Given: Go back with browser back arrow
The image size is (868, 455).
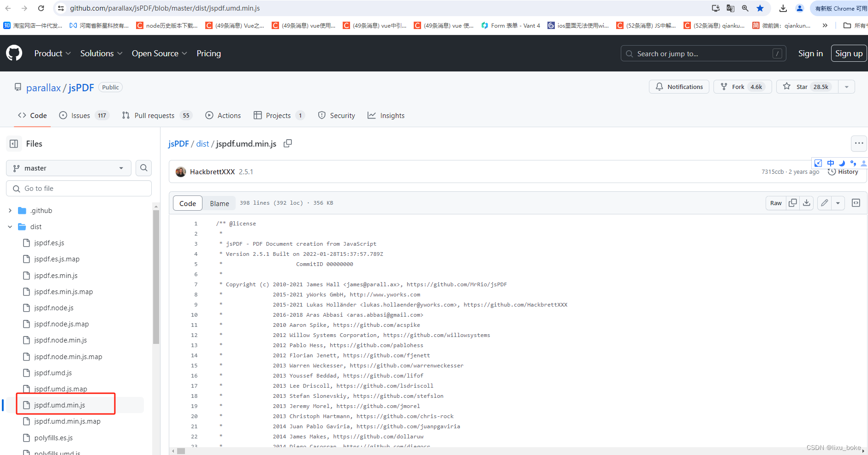Looking at the screenshot, I should click(x=8, y=8).
